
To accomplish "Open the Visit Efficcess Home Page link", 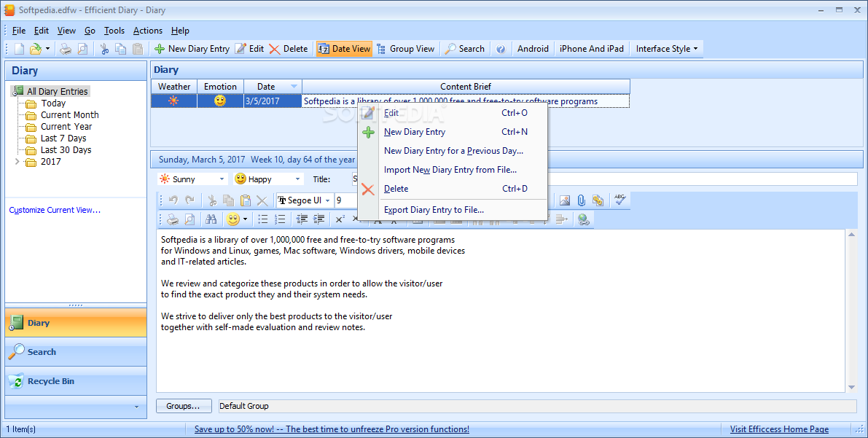I will click(779, 429).
